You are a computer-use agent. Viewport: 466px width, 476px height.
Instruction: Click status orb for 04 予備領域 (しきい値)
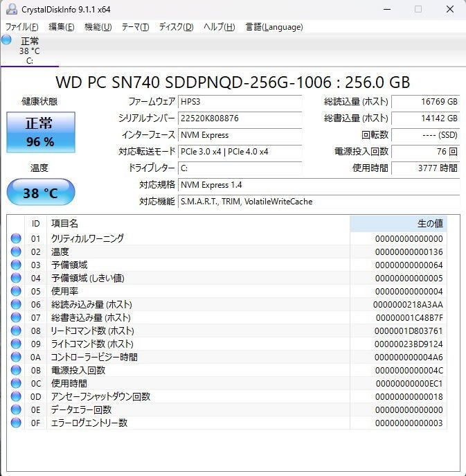coord(16,278)
